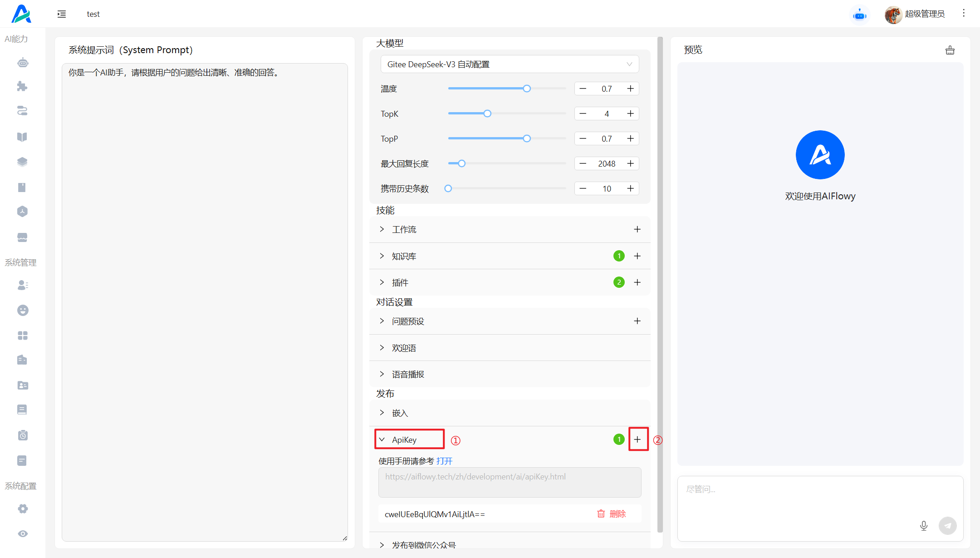
Task: Open the three-dot menu in top right
Action: click(x=964, y=13)
